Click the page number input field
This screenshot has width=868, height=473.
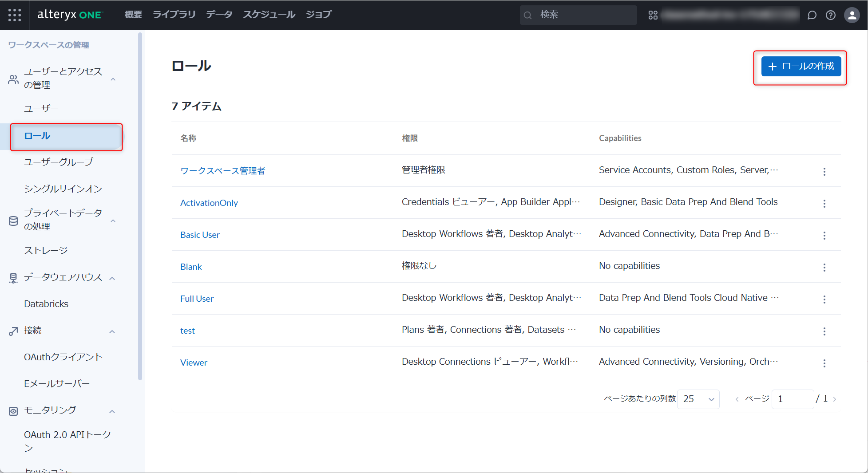[793, 399]
